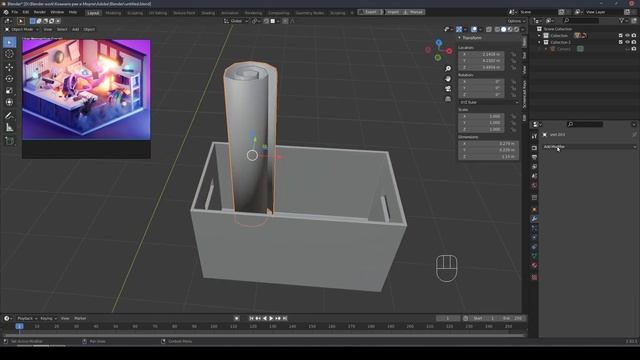640x360 pixels.
Task: Switch to rendered viewport shading
Action: [x=517, y=29]
